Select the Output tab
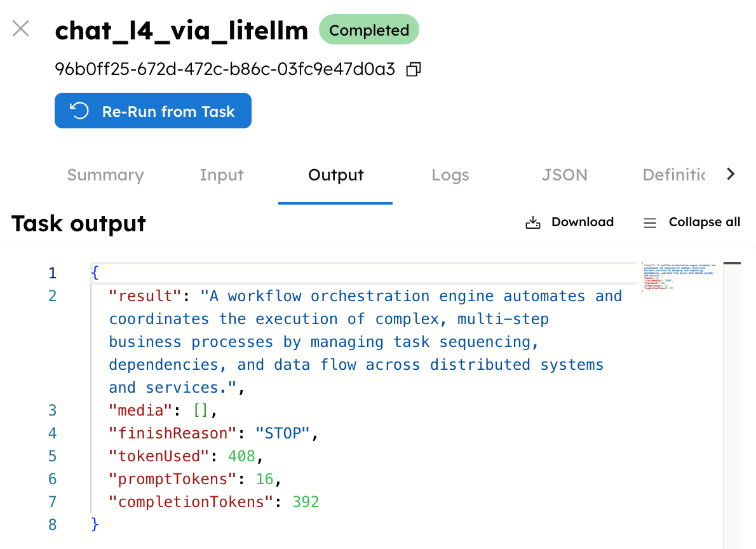 tap(335, 175)
